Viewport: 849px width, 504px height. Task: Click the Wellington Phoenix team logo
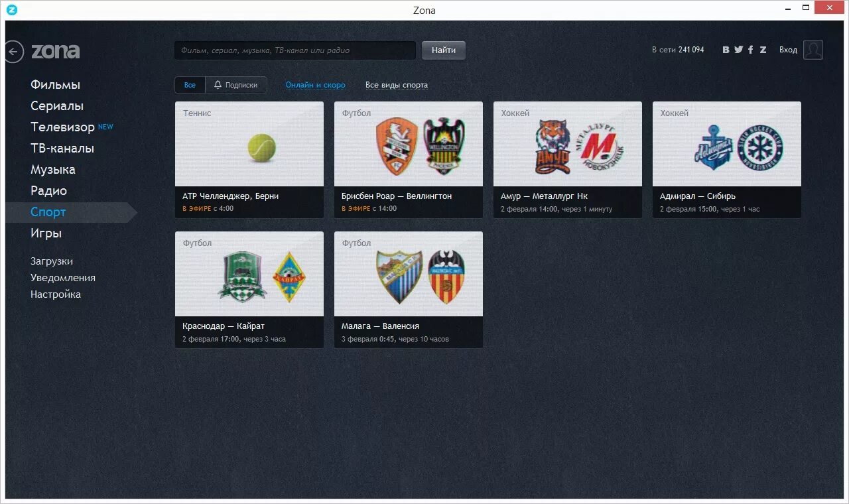pos(444,147)
